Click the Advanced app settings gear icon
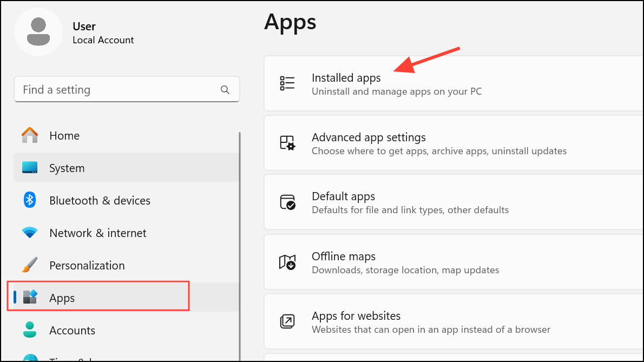 (x=287, y=143)
